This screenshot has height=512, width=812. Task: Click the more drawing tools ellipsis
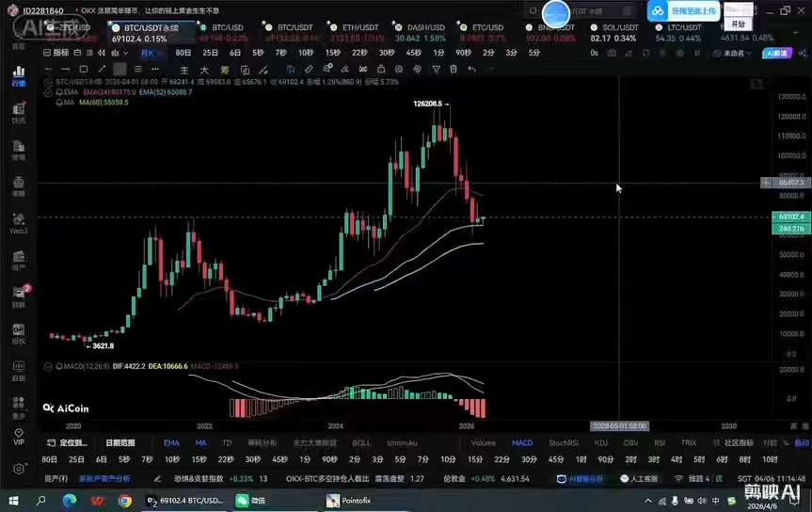tap(155, 69)
